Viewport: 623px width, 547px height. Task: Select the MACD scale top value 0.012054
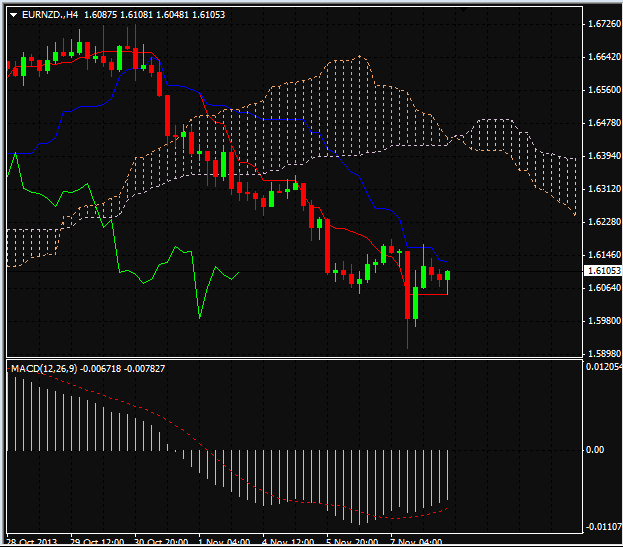604,367
